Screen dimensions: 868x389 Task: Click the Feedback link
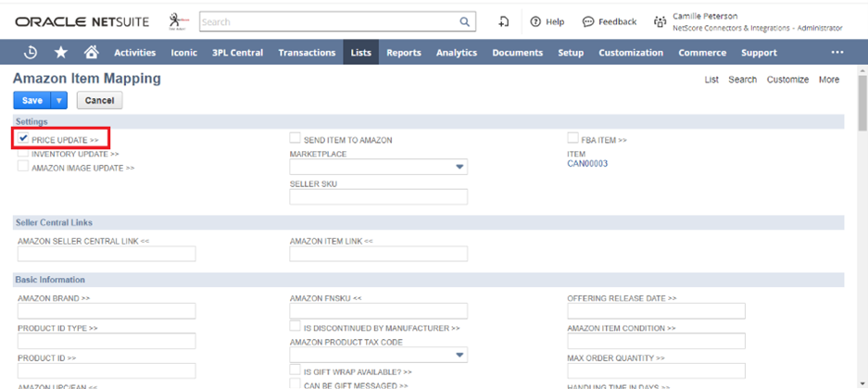pyautogui.click(x=617, y=22)
